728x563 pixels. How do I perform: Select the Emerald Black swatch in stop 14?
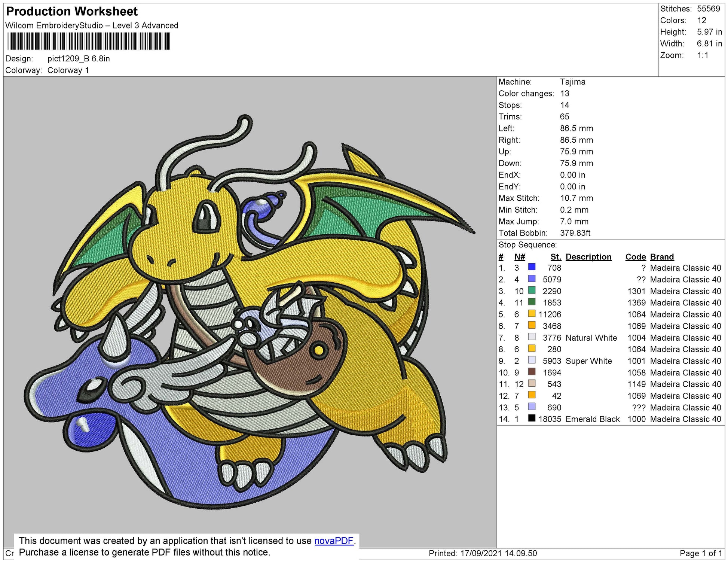point(532,419)
